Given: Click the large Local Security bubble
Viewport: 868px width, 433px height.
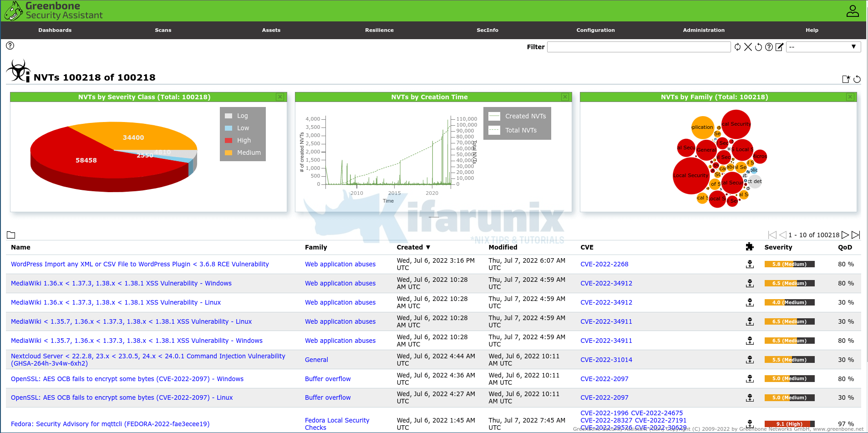Looking at the screenshot, I should tap(691, 175).
